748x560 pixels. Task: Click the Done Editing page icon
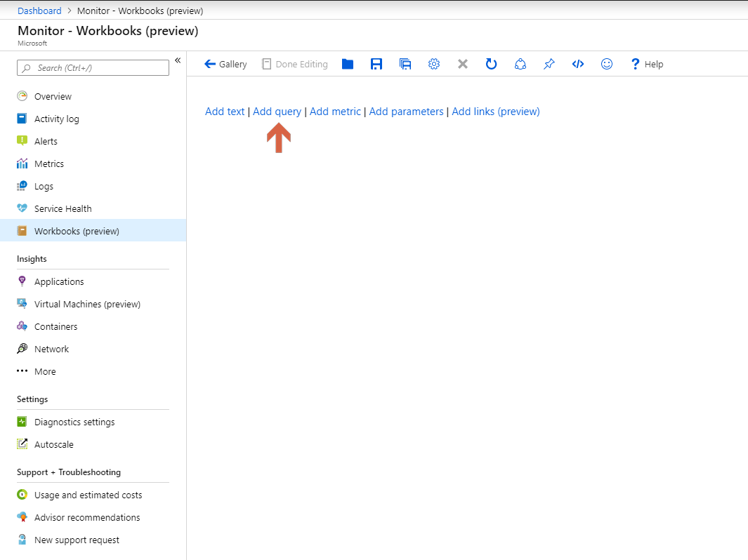[266, 64]
